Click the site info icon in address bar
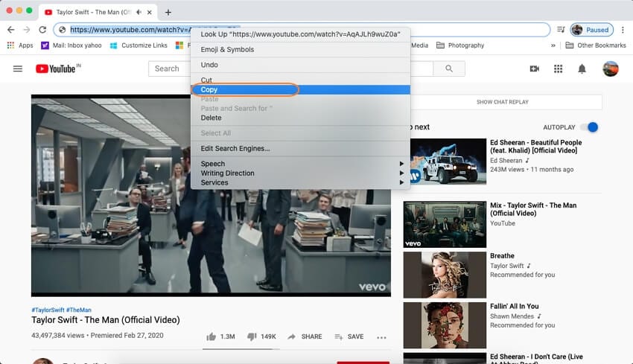Viewport: 633px width, 364px height. point(62,30)
